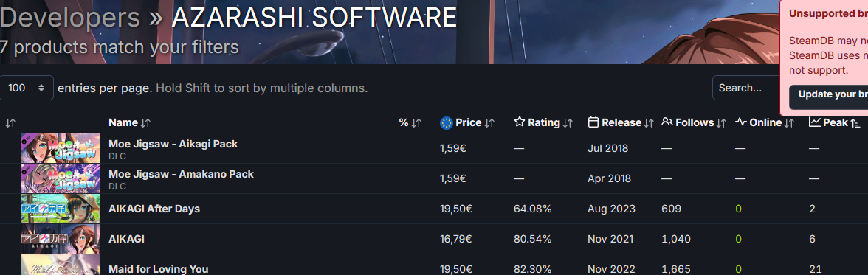Click the calendar icon beside Release
868x275 pixels.
[x=593, y=122]
